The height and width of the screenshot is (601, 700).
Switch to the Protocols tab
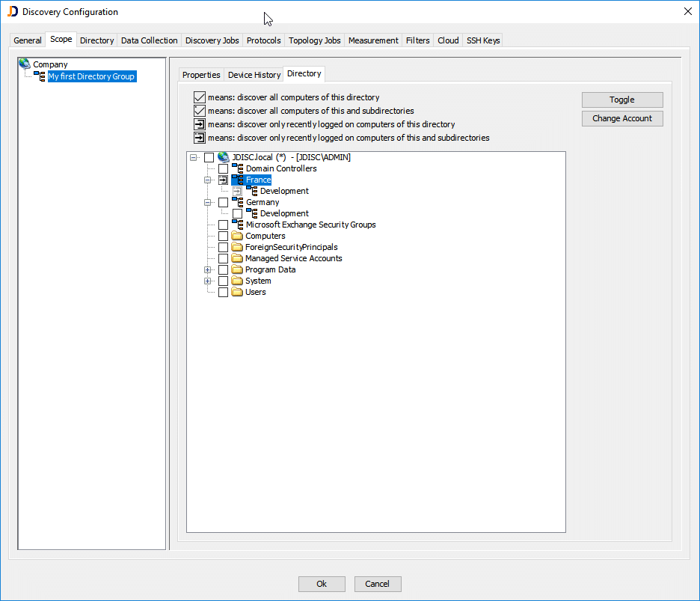[x=263, y=40]
